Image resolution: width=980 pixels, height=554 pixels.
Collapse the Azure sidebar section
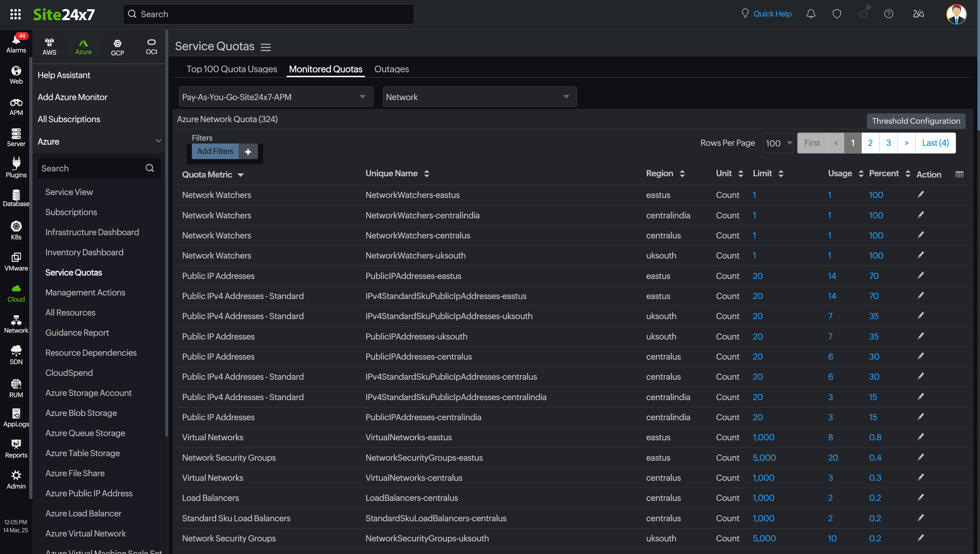point(158,141)
